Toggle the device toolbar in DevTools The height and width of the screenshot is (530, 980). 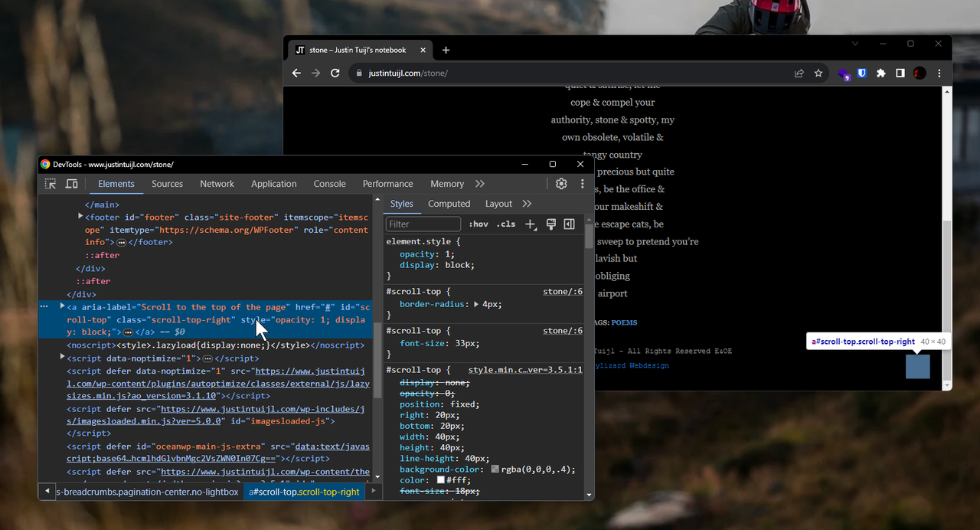click(x=71, y=184)
